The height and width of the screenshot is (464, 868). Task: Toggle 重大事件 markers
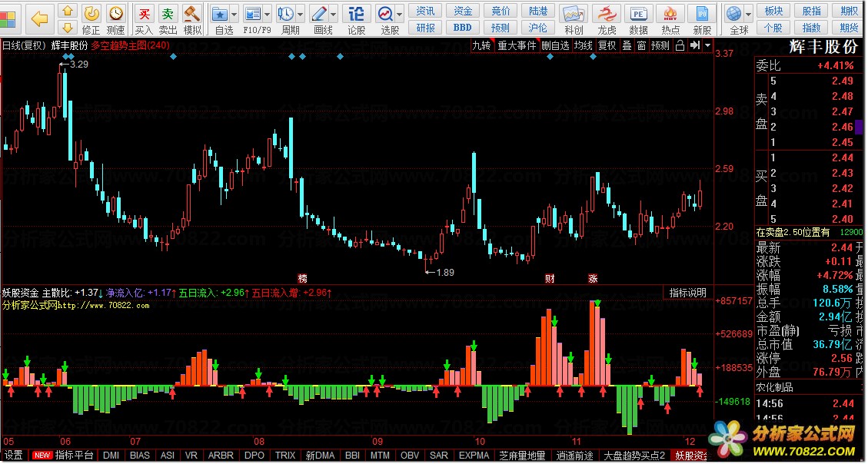click(517, 46)
